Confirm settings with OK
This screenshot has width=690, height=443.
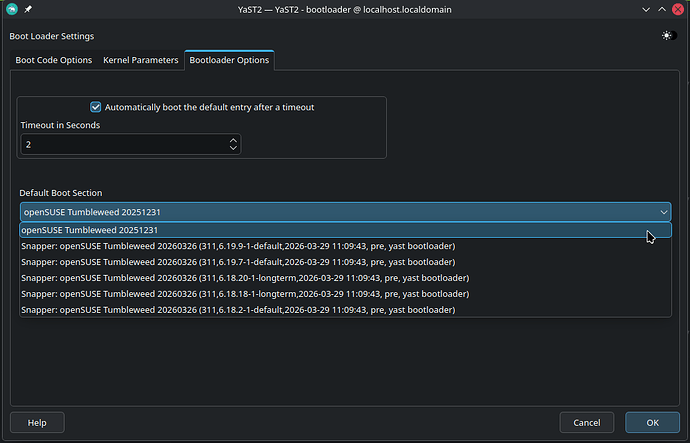pyautogui.click(x=652, y=422)
